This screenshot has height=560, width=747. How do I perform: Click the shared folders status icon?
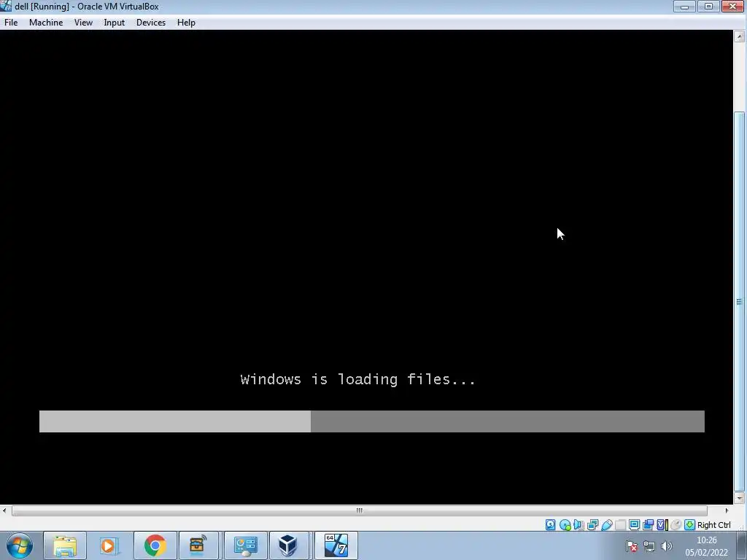pos(620,525)
